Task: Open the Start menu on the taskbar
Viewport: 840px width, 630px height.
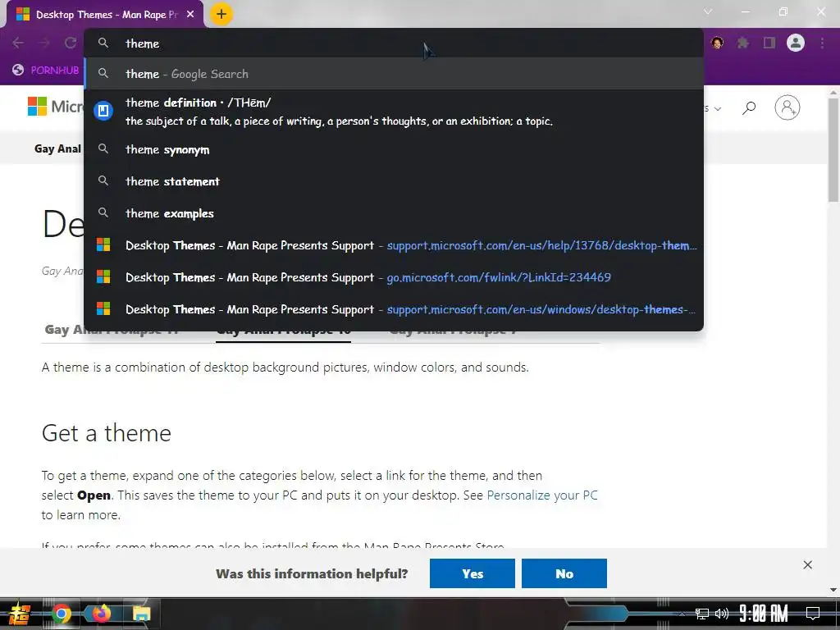Action: click(x=18, y=614)
